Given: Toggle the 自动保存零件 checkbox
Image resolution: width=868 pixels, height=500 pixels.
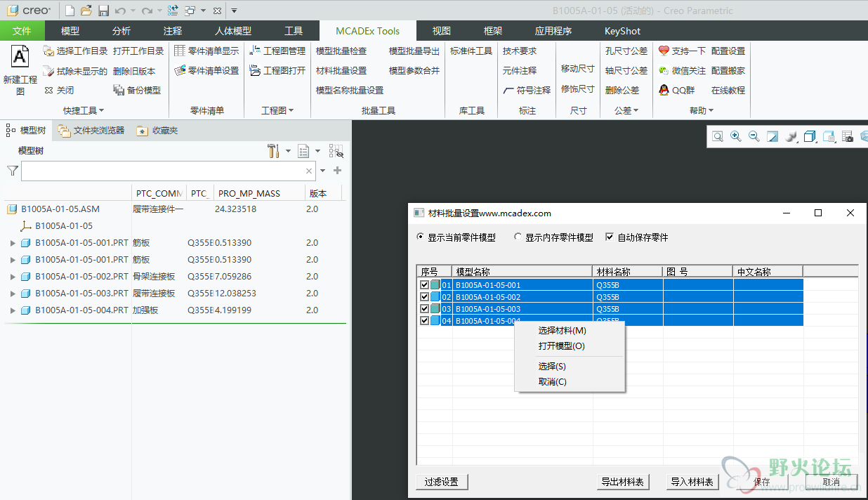Looking at the screenshot, I should click(610, 237).
